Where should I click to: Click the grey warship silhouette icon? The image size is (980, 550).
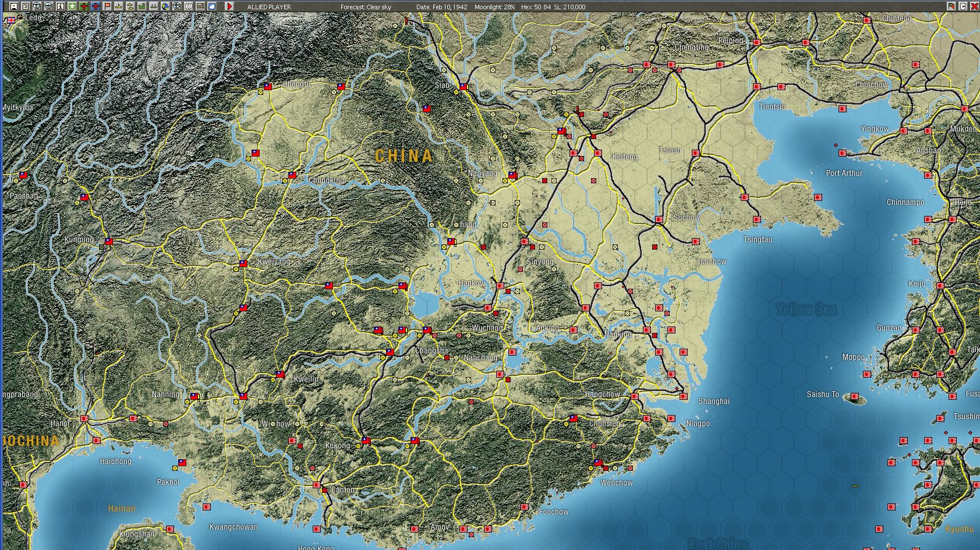[154, 6]
